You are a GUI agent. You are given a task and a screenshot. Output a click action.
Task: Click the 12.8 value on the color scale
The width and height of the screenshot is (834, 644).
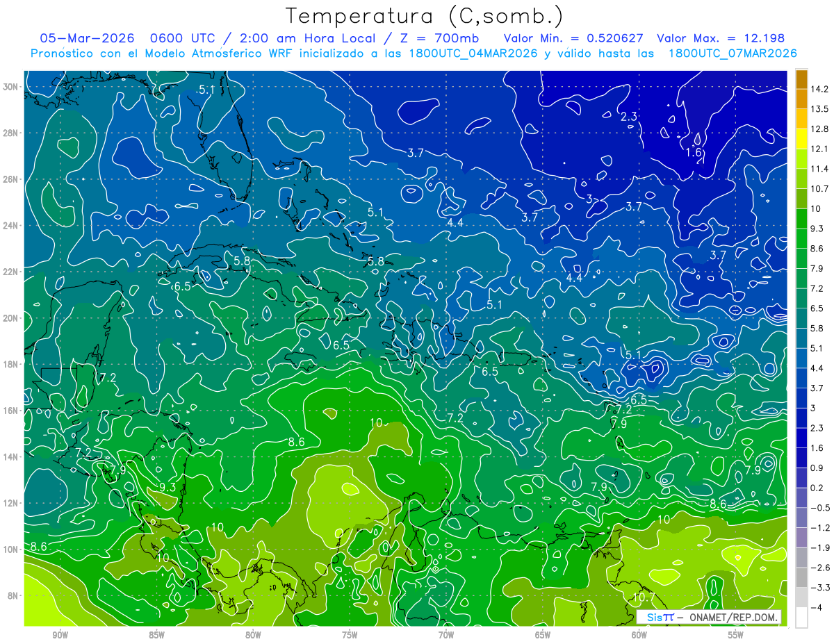(x=819, y=129)
